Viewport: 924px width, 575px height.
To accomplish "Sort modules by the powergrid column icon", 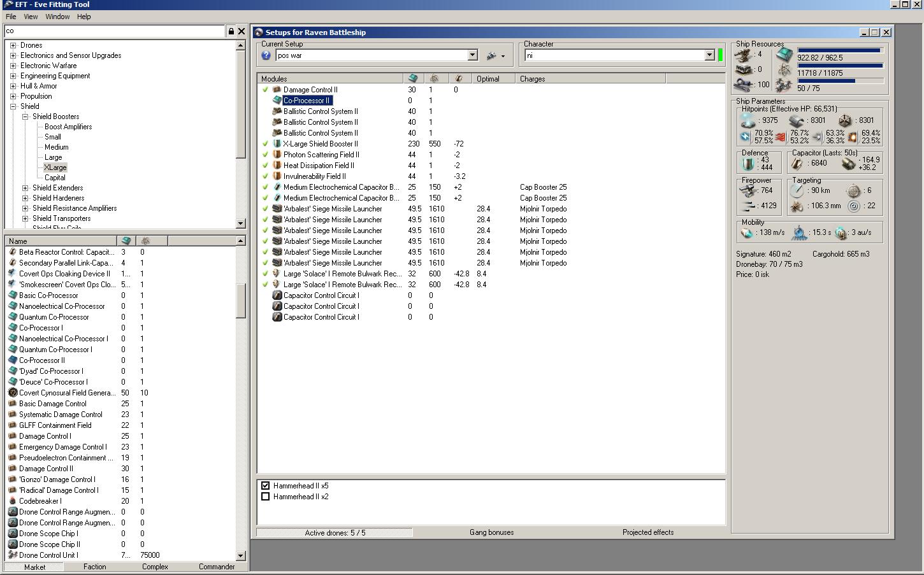I will [x=435, y=78].
